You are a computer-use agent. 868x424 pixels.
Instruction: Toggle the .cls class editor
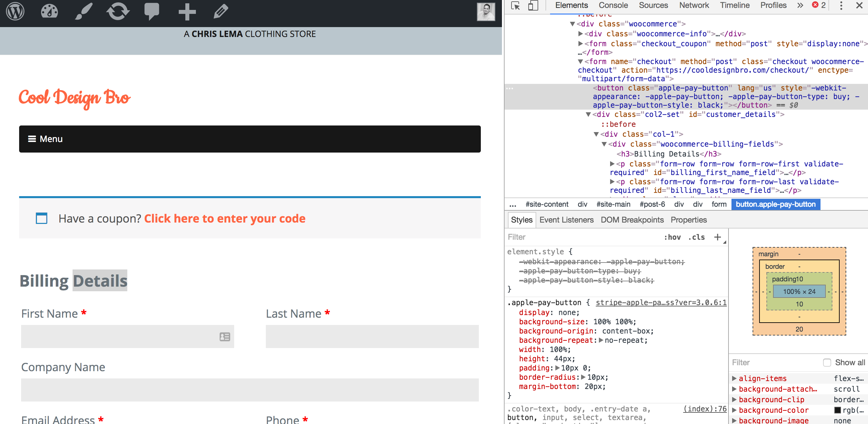pos(696,237)
